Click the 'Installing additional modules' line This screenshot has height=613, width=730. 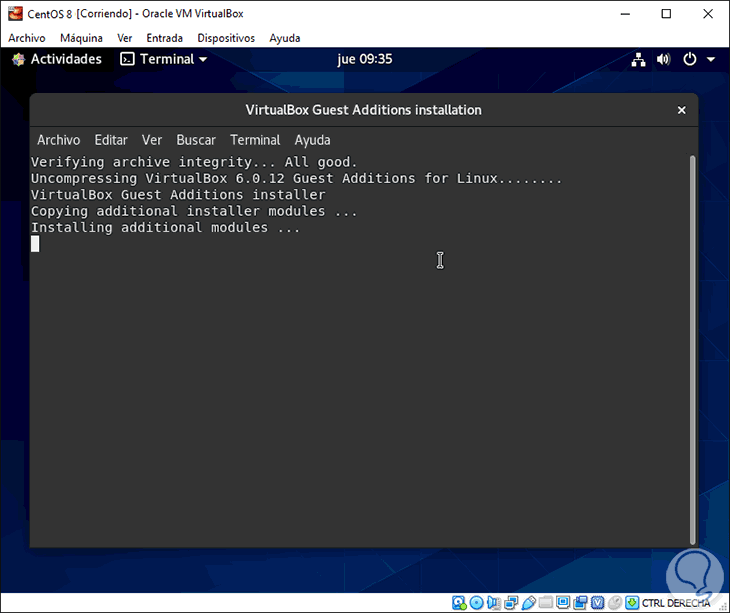(165, 228)
